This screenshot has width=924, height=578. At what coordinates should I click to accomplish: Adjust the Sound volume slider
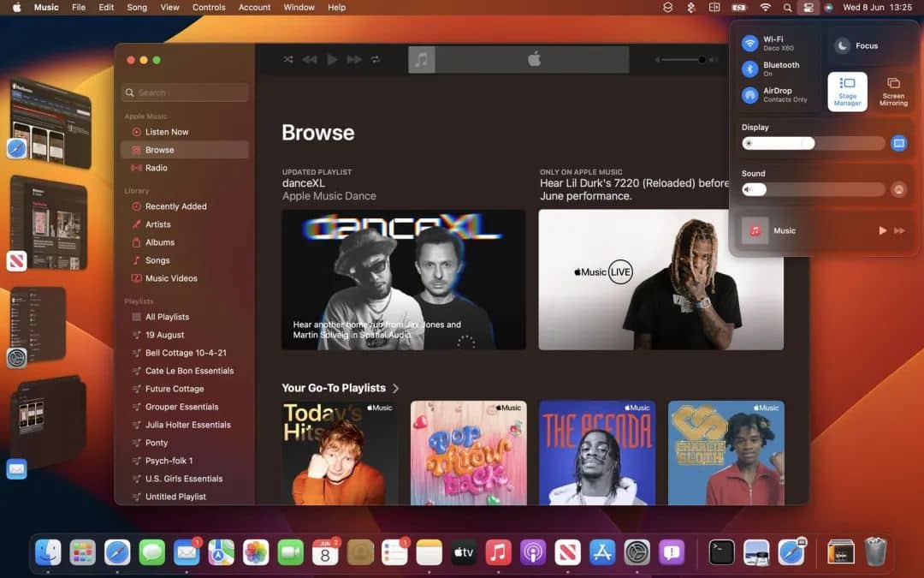[814, 190]
